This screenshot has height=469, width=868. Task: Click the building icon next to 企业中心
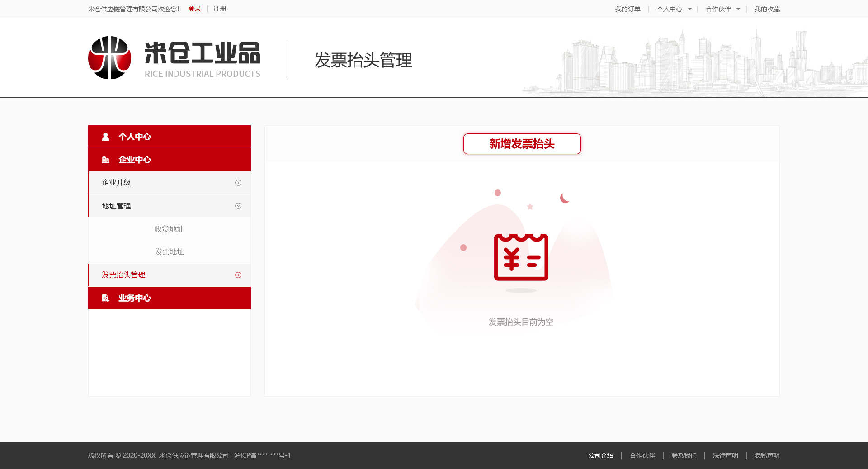pyautogui.click(x=105, y=160)
